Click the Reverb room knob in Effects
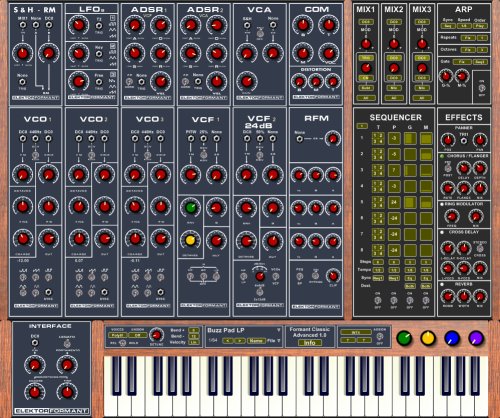The image size is (500, 418). pos(448,296)
